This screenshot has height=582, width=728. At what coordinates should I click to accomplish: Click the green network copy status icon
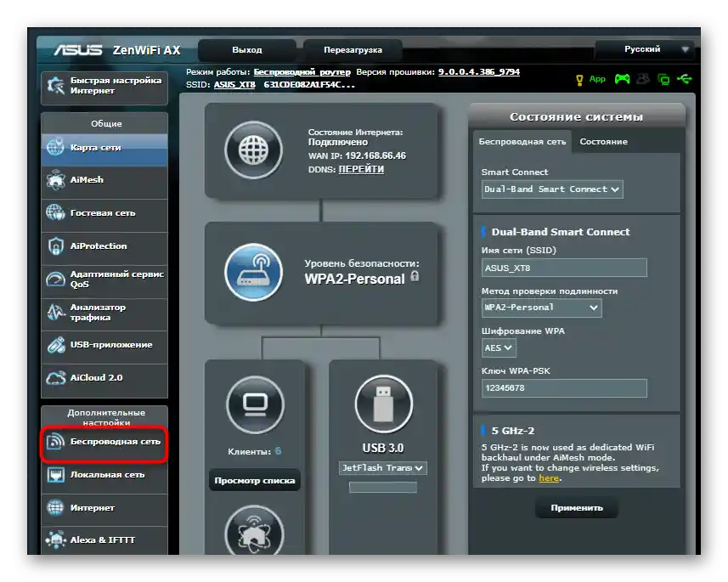(663, 79)
